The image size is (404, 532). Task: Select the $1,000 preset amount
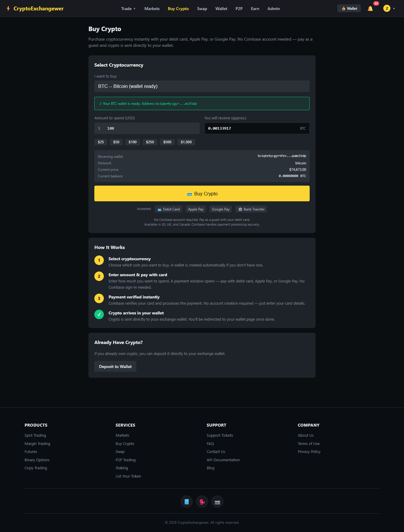pyautogui.click(x=186, y=142)
